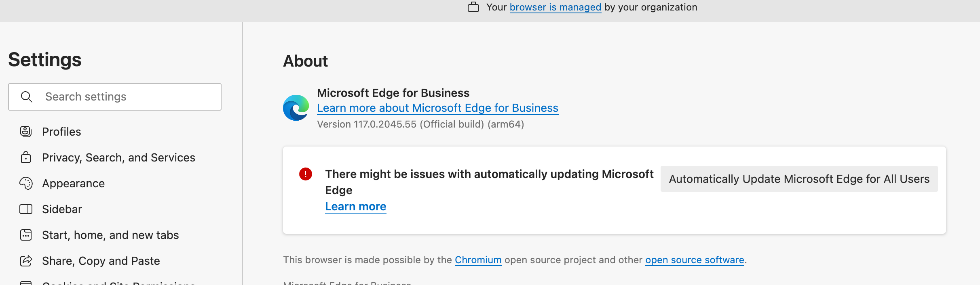Click the Microsoft Edge logo
The width and height of the screenshot is (980, 285).
(296, 108)
